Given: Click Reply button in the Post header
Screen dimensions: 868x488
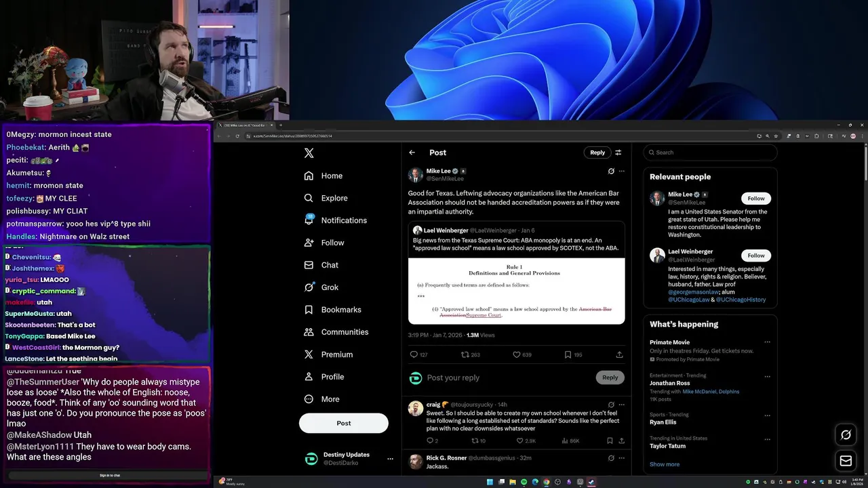Looking at the screenshot, I should pyautogui.click(x=597, y=152).
